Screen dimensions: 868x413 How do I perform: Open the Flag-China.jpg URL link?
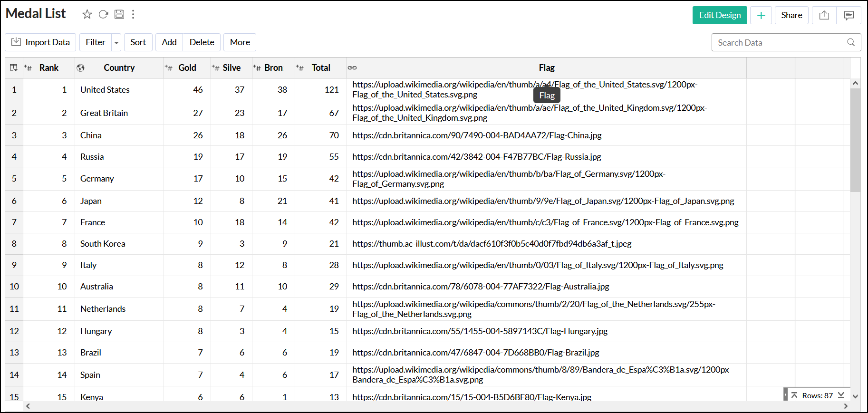[x=477, y=135]
